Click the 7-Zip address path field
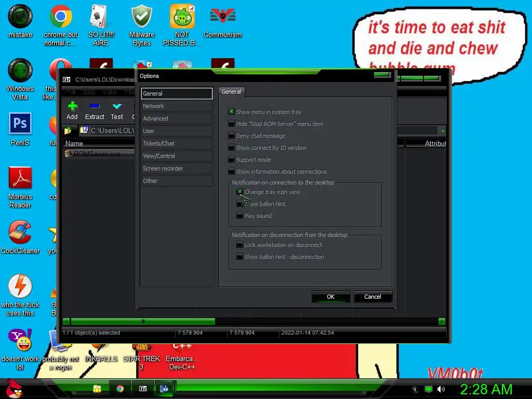The image size is (532, 399). pos(257,130)
